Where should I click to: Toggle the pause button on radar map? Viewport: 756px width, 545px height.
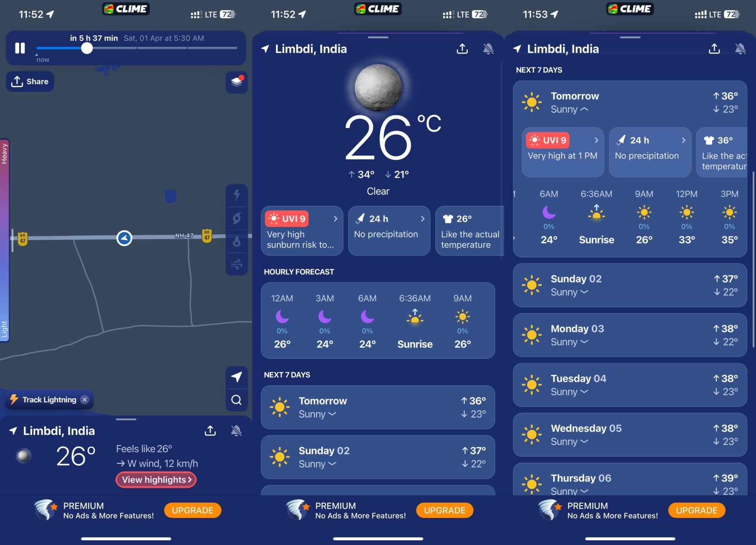(x=20, y=48)
